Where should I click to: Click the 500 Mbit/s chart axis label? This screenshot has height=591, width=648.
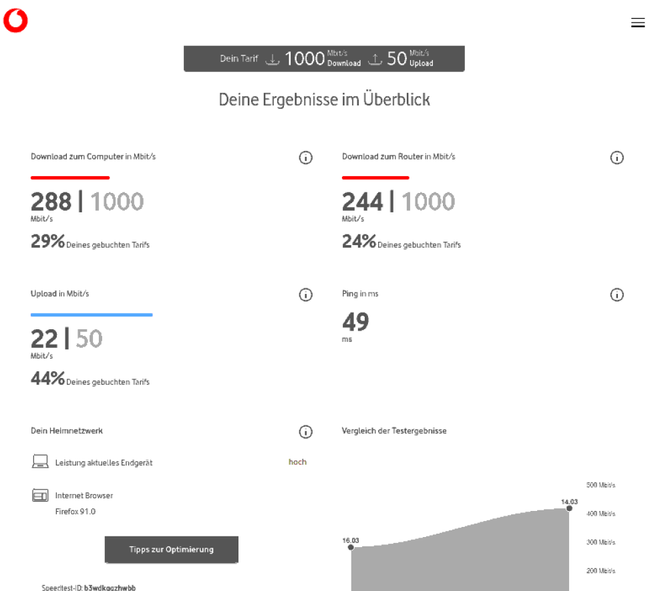[601, 485]
